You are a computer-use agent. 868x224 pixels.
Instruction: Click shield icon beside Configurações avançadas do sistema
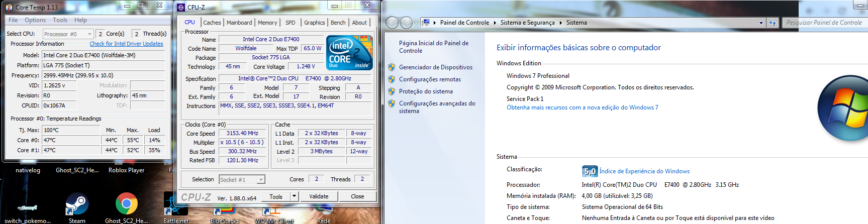point(392,103)
